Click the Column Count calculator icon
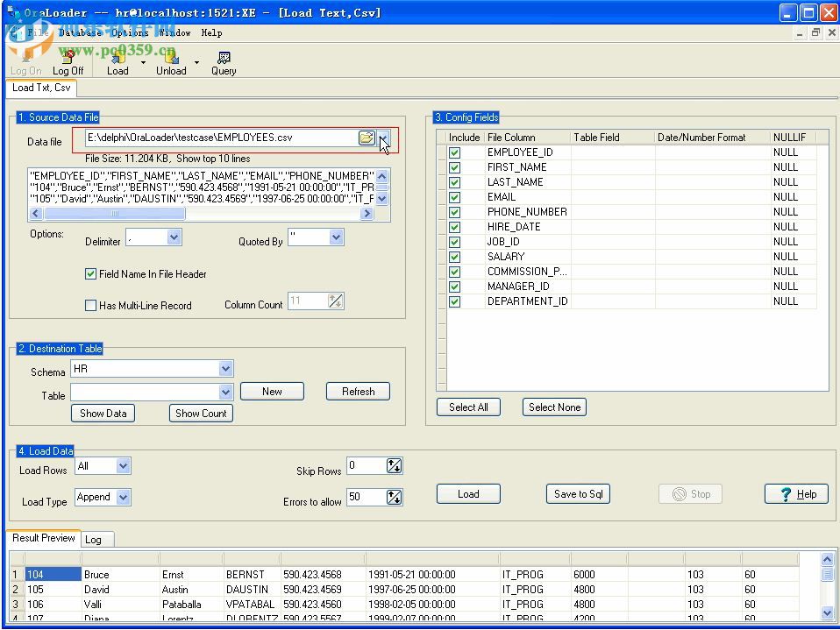This screenshot has height=630, width=840. click(x=335, y=301)
